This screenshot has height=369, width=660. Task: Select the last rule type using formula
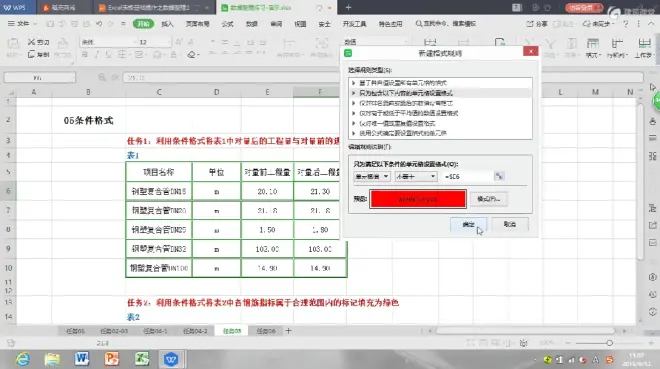click(x=440, y=133)
